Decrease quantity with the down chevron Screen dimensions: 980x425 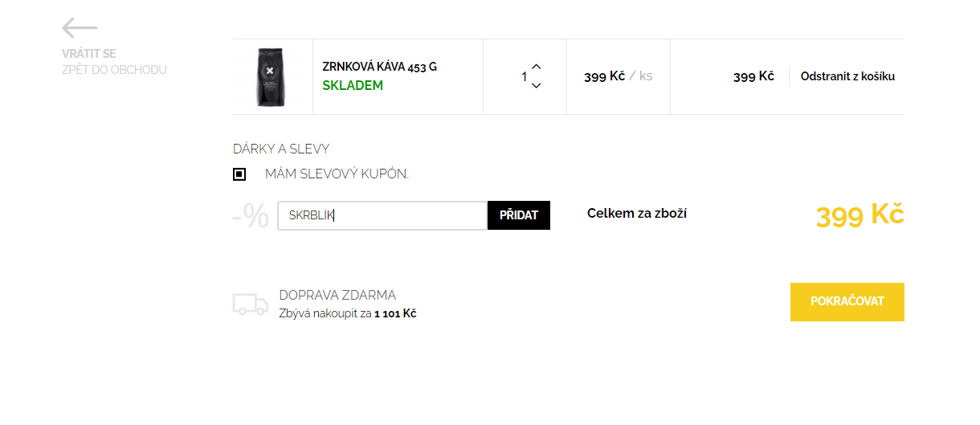(x=537, y=86)
